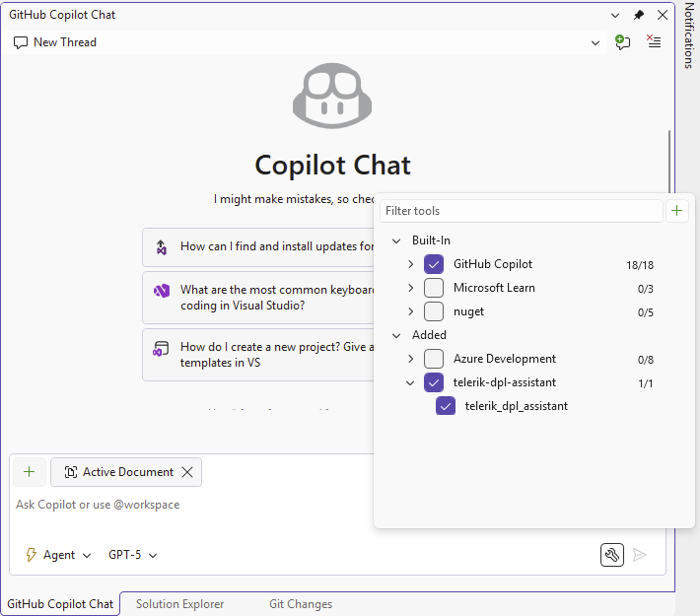This screenshot has height=616, width=700.
Task: Focus the Ask Copilot prompt field
Action: (x=192, y=505)
